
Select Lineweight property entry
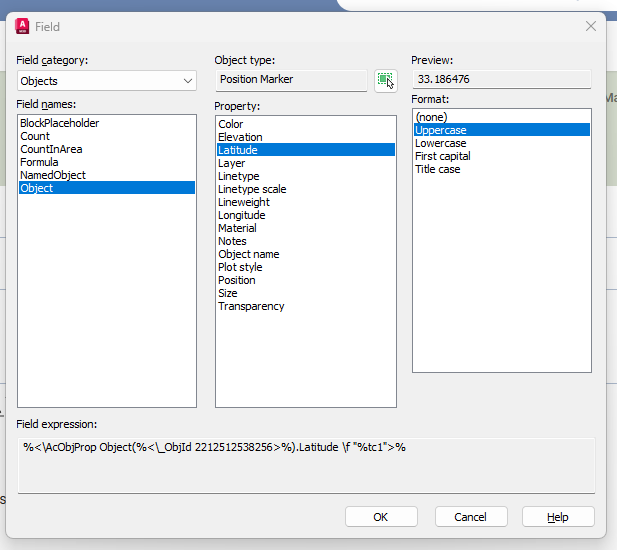tap(244, 202)
